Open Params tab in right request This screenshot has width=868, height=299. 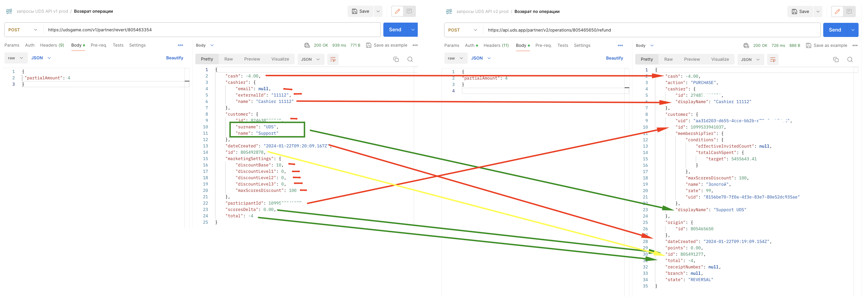tap(451, 45)
